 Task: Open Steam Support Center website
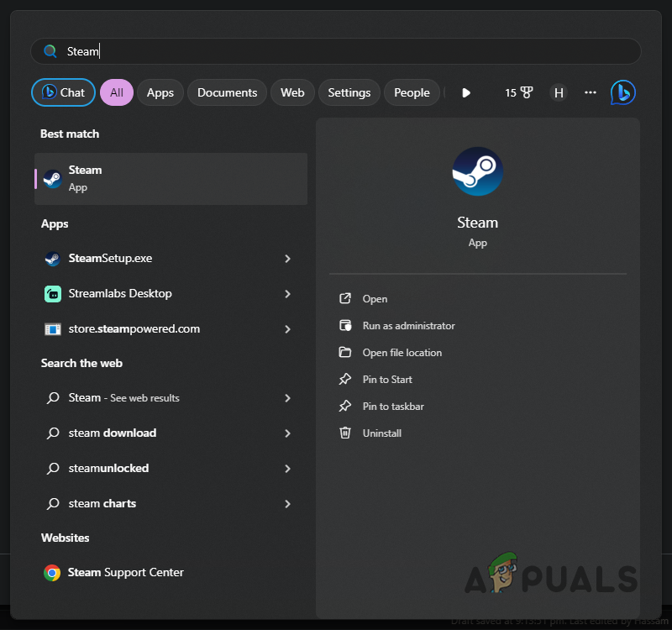click(x=171, y=573)
